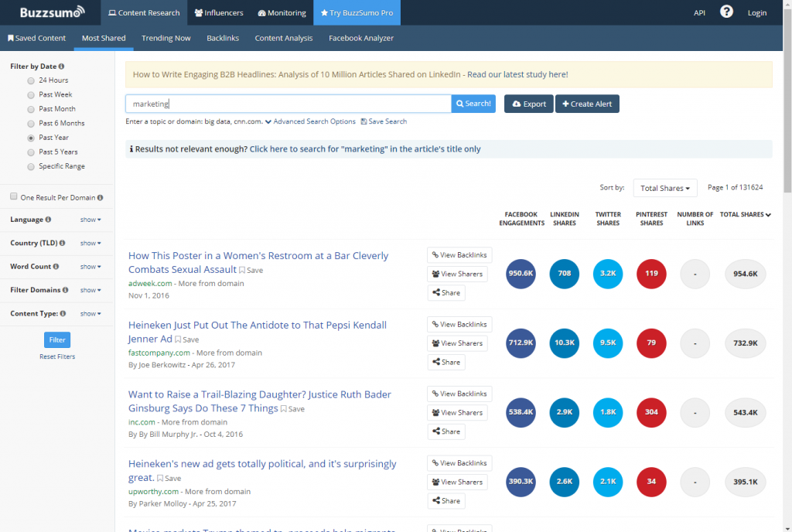
Task: Click Facebook engagements bubble 390.3K
Action: coord(521,482)
